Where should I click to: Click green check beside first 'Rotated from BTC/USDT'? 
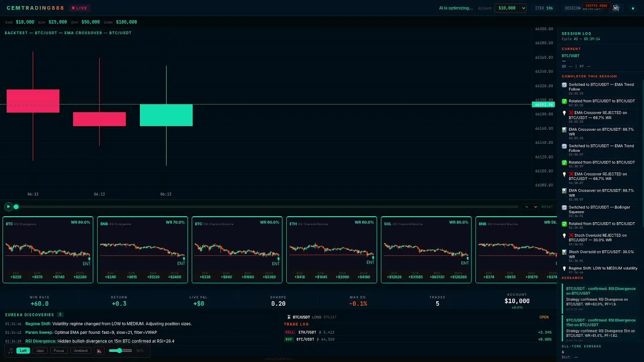click(565, 101)
